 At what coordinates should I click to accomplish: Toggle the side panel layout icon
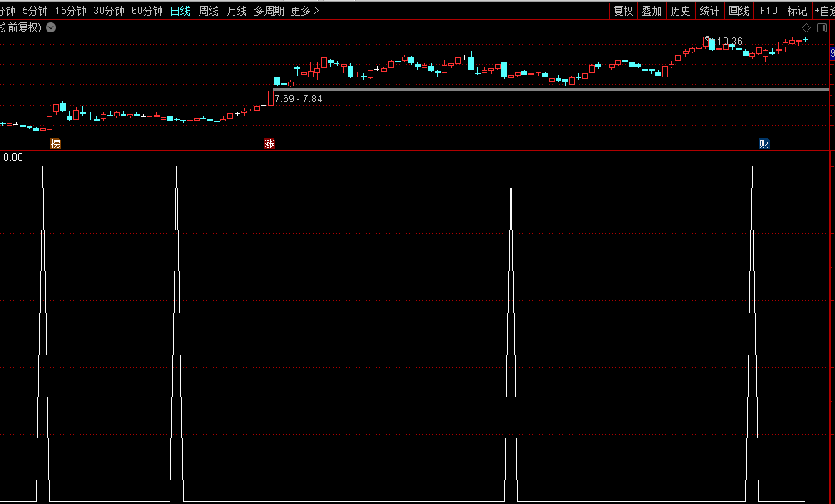tap(822, 27)
